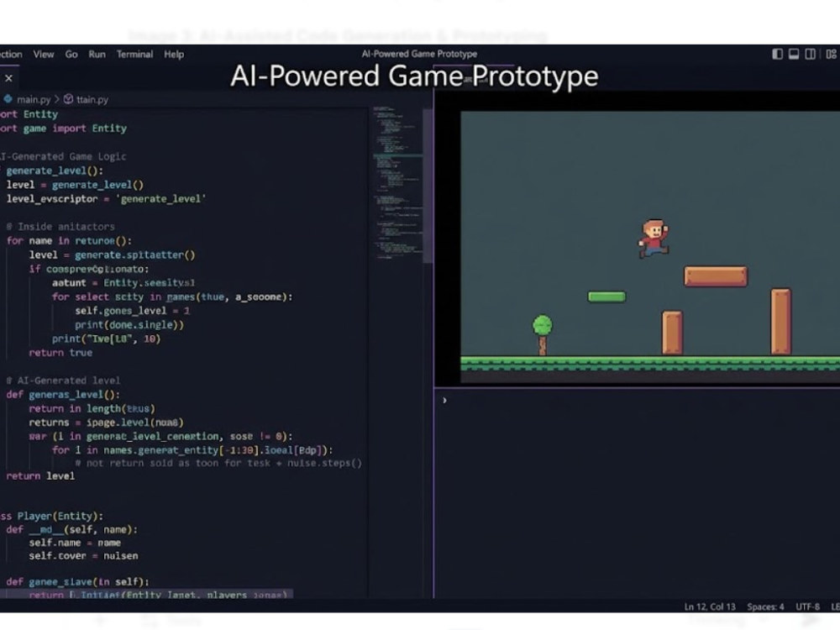This screenshot has height=630, width=840.
Task: Click the line 'def generas_level():'
Action: (63, 395)
